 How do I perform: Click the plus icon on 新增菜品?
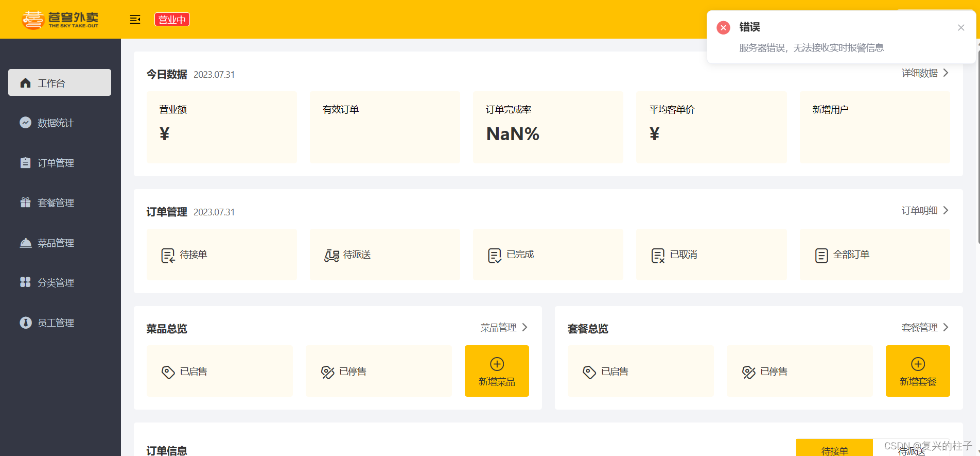pos(497,364)
